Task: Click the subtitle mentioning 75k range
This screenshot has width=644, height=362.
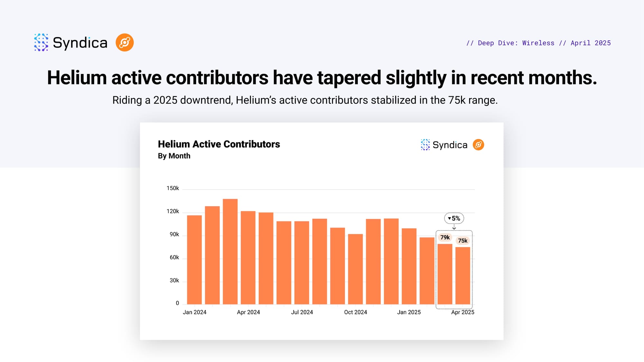Action: pyautogui.click(x=305, y=100)
